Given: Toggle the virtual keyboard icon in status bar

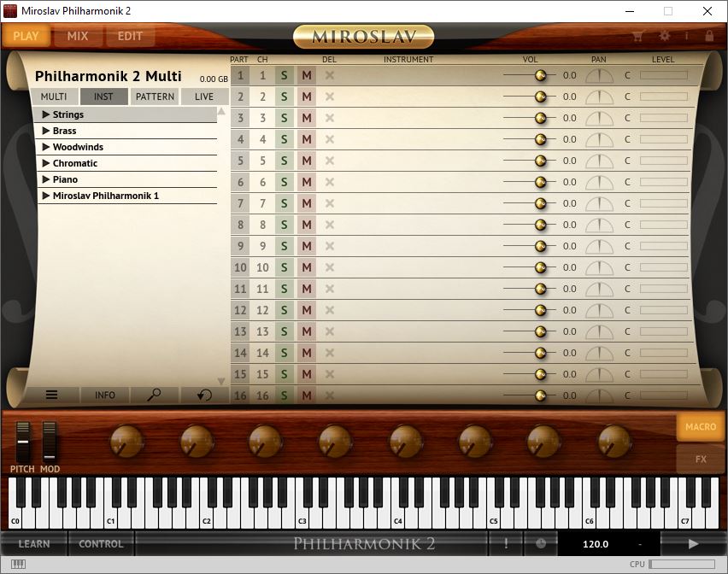Looking at the screenshot, I should click(x=18, y=564).
